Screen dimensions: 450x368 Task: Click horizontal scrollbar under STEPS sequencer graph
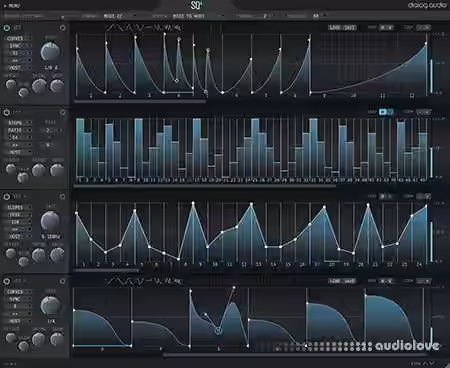(x=204, y=186)
